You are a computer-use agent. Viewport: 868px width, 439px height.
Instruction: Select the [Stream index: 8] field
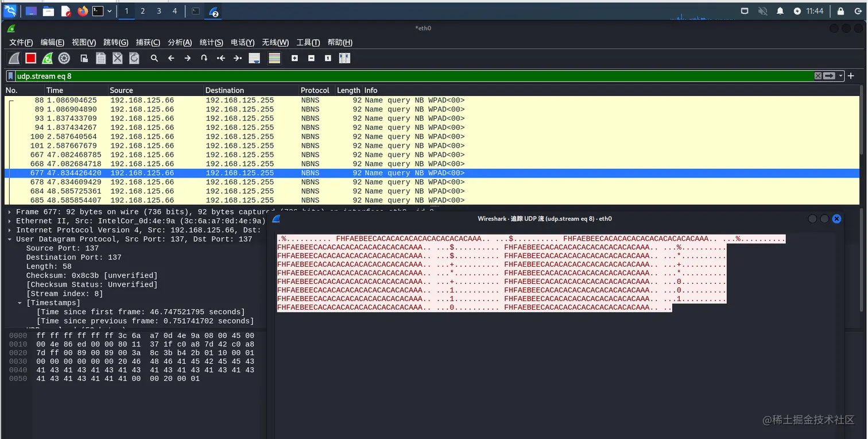[x=65, y=294]
